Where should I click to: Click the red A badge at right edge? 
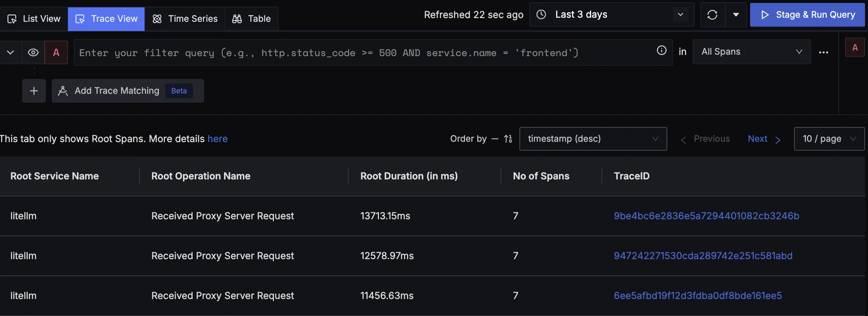[855, 48]
